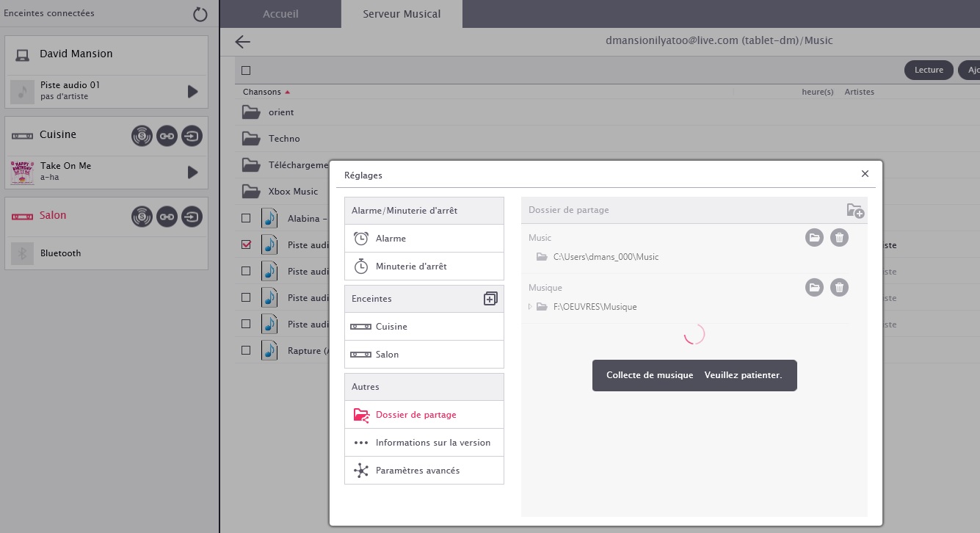Click the streaming service icon for Cuisine
980x533 pixels.
(142, 136)
